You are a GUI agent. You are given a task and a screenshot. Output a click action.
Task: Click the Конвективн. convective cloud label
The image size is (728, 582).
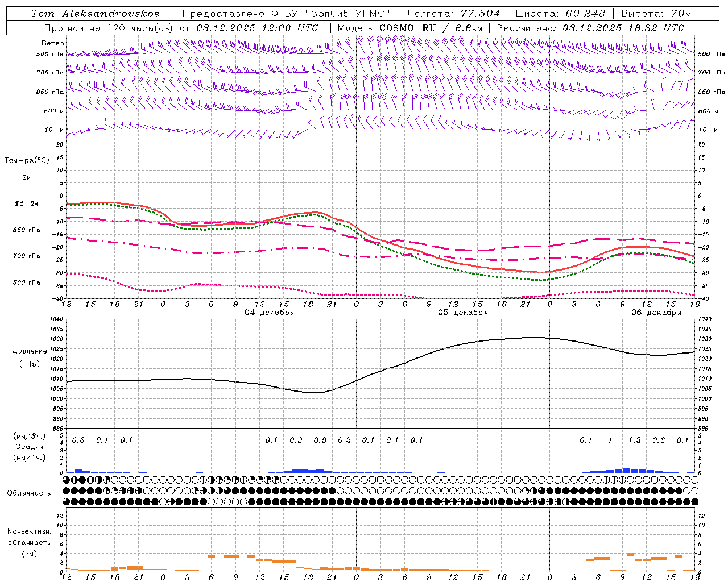click(x=29, y=531)
